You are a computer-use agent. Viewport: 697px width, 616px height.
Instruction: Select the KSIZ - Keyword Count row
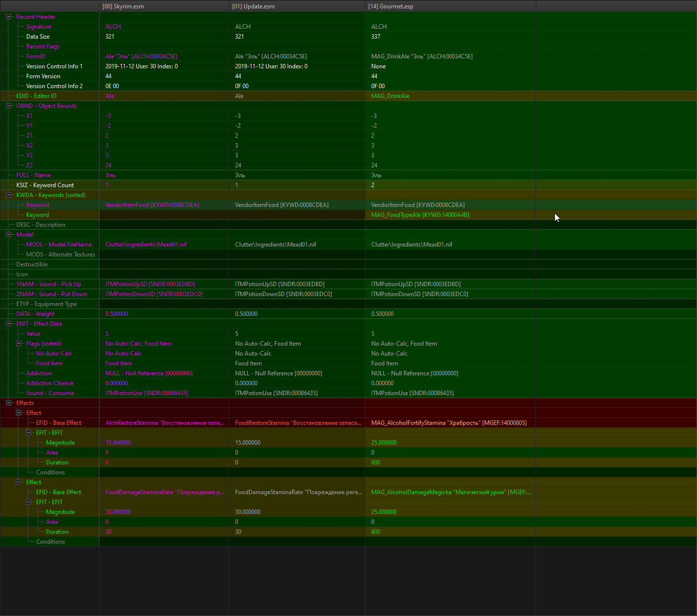coord(45,185)
